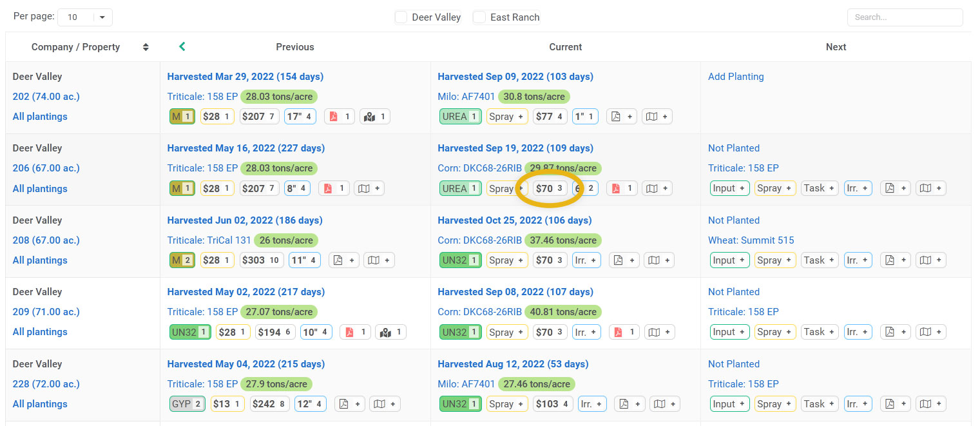Open the PDF badge on field 206's previous planting
This screenshot has height=426, width=980.
click(x=334, y=188)
